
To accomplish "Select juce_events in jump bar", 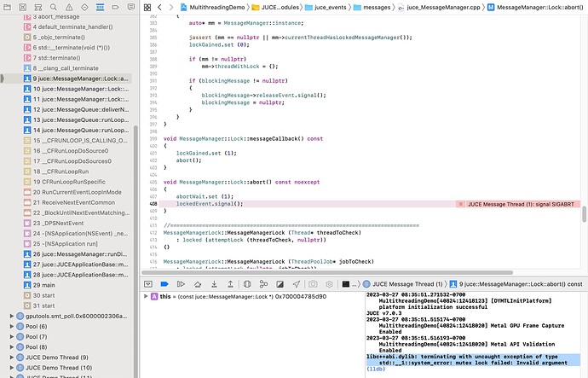I will (326, 7).
